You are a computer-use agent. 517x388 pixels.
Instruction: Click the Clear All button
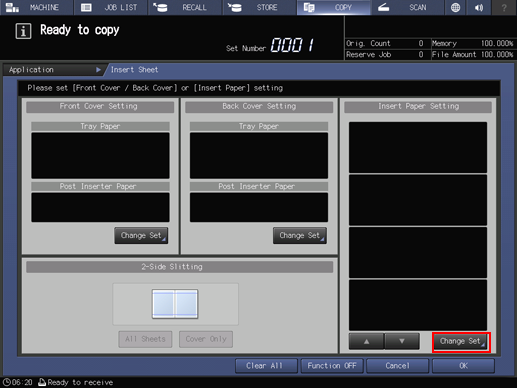pyautogui.click(x=265, y=366)
